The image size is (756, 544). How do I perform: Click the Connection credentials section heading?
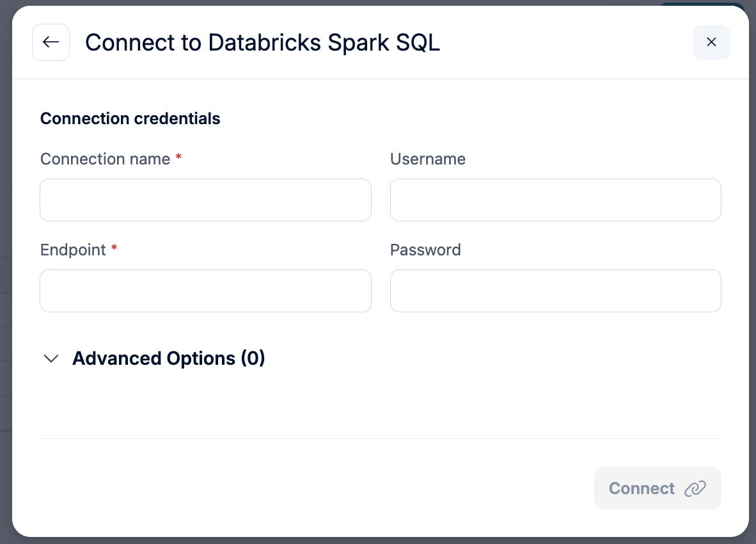(130, 118)
